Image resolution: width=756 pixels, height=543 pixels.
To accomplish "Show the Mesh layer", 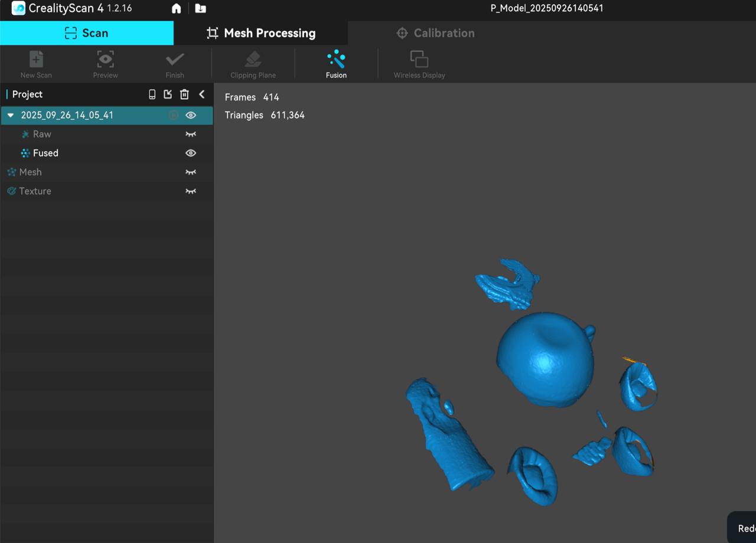I will coord(191,172).
